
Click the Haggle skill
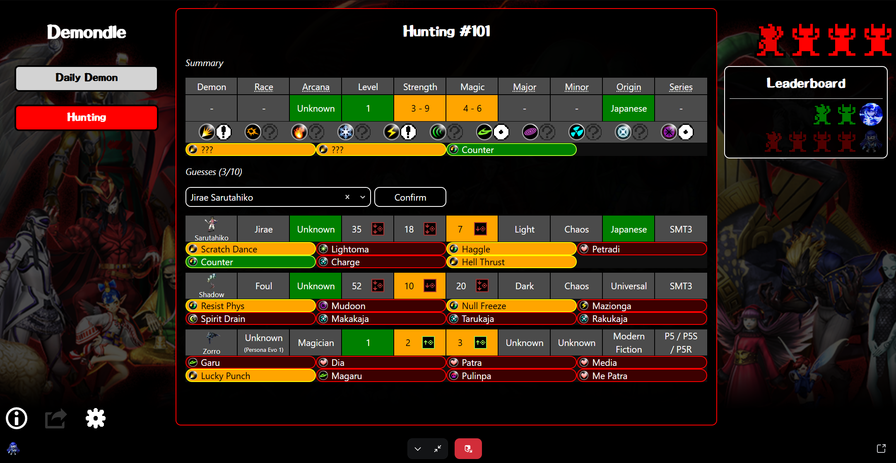point(511,249)
